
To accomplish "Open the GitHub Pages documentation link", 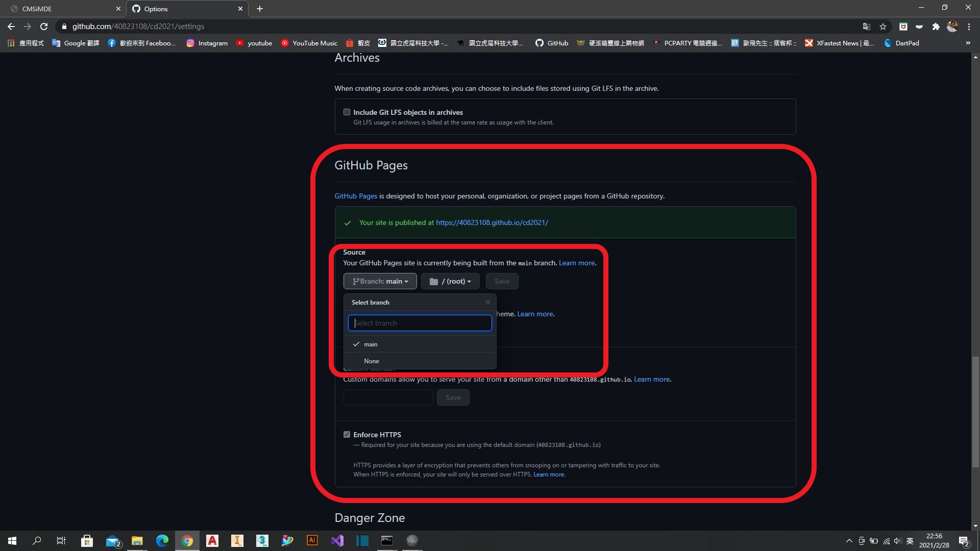I will point(356,196).
